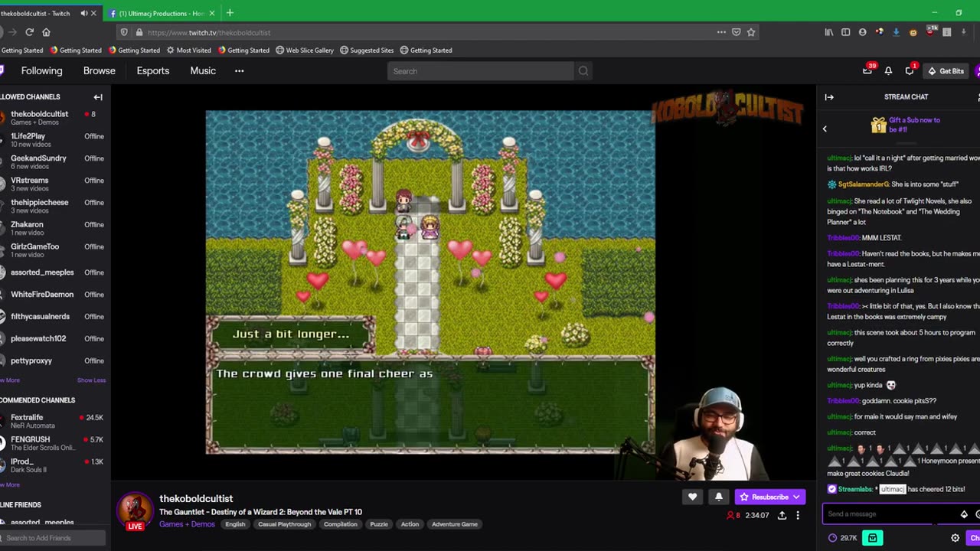
Task: Open WhiteFireDaemon channel in sidebar
Action: click(52, 294)
